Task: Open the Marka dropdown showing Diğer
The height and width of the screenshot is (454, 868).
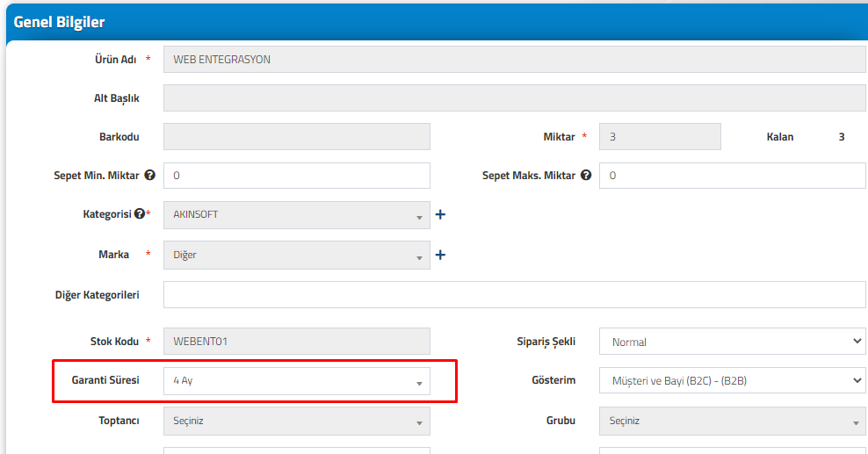Action: 297,255
